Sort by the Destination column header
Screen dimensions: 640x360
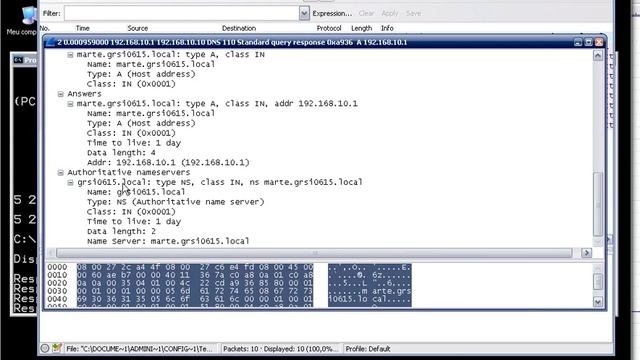(239, 28)
